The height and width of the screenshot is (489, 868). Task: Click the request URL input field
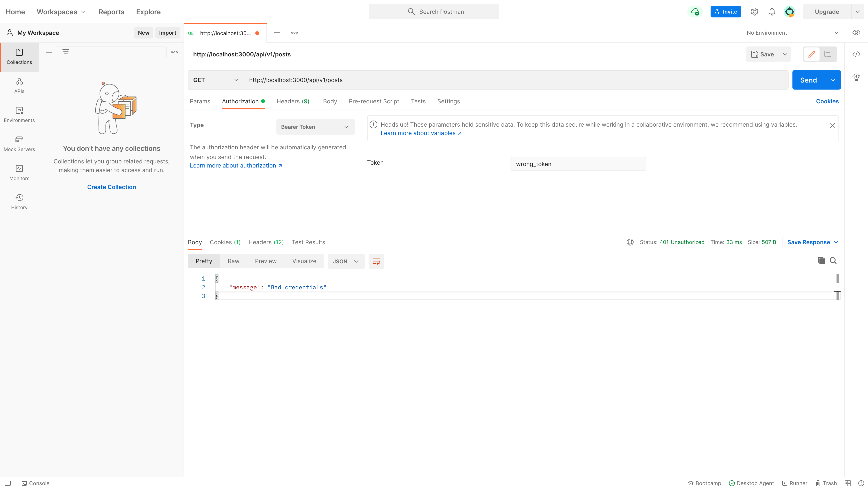[516, 80]
